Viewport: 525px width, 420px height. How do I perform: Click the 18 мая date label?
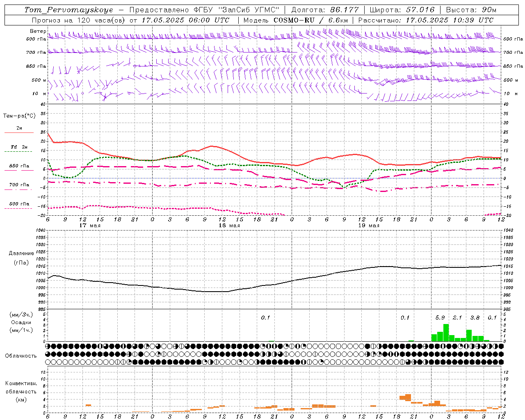229,226
